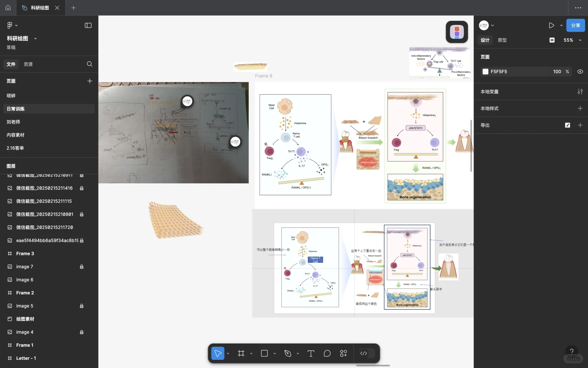Add a new page with plus icon

pyautogui.click(x=90, y=81)
